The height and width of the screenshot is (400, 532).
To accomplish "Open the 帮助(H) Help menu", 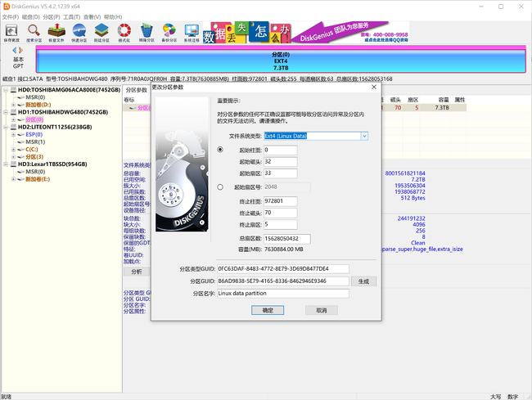I will [x=113, y=17].
